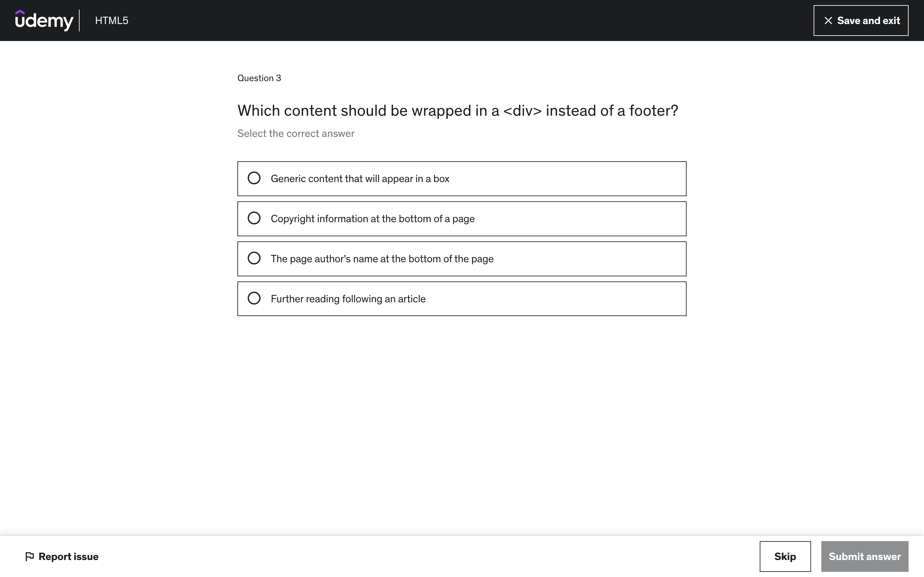Click the Udemy logo

click(x=44, y=21)
